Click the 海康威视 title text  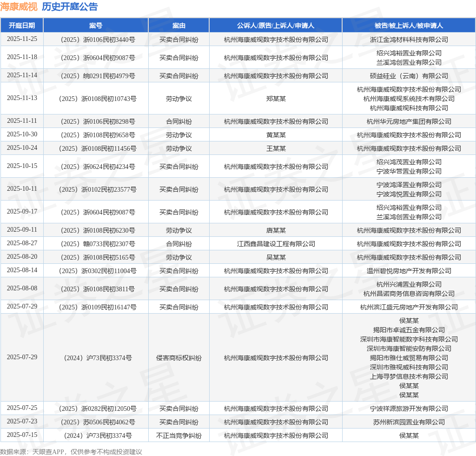(19, 7)
